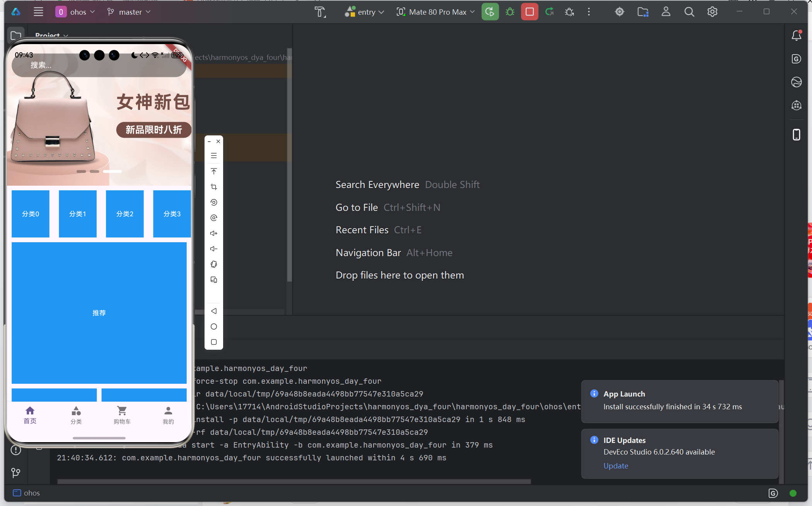The height and width of the screenshot is (506, 812).
Task: Select 购物车 tab in emulator
Action: point(122,415)
